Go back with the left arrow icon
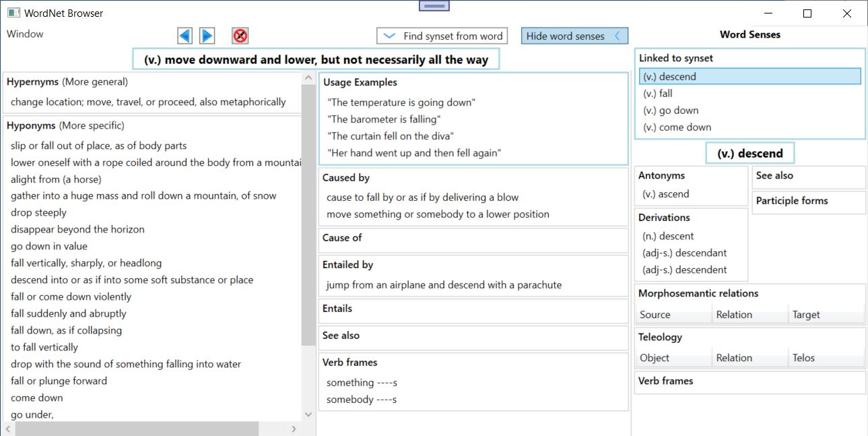Screen dimensions: 868x436 coord(185,36)
